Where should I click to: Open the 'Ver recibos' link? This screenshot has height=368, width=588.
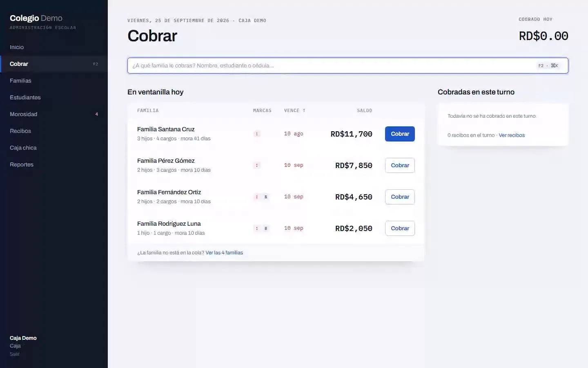coord(512,135)
